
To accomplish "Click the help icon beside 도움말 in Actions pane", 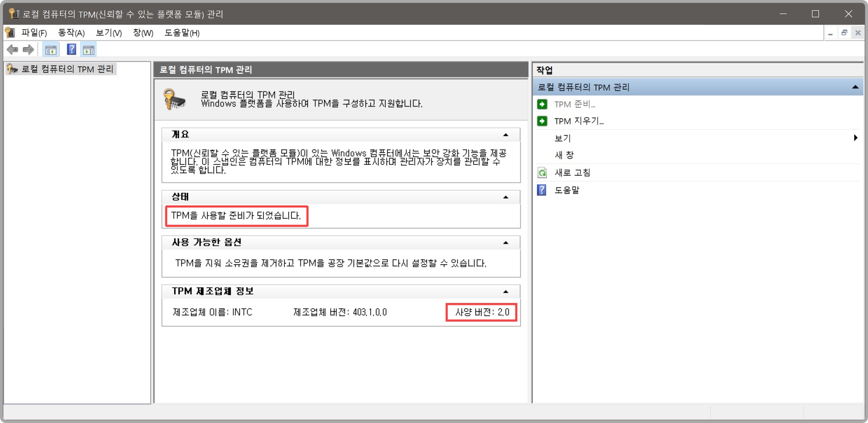I will (x=542, y=190).
